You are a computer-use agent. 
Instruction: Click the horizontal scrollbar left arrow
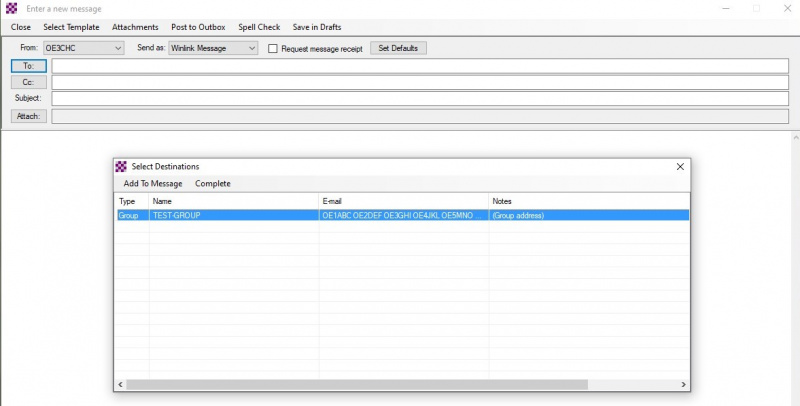pyautogui.click(x=121, y=385)
